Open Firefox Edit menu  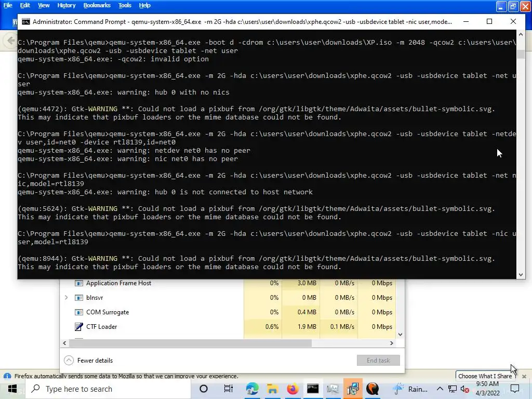point(25,5)
